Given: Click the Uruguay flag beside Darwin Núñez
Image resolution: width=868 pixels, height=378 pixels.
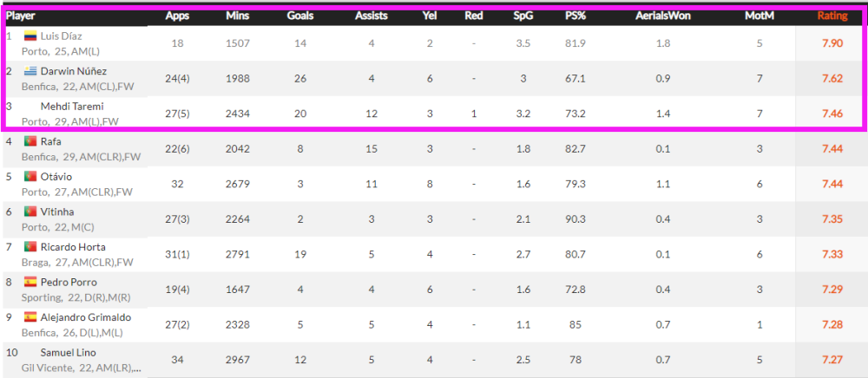Looking at the screenshot, I should pyautogui.click(x=30, y=71).
